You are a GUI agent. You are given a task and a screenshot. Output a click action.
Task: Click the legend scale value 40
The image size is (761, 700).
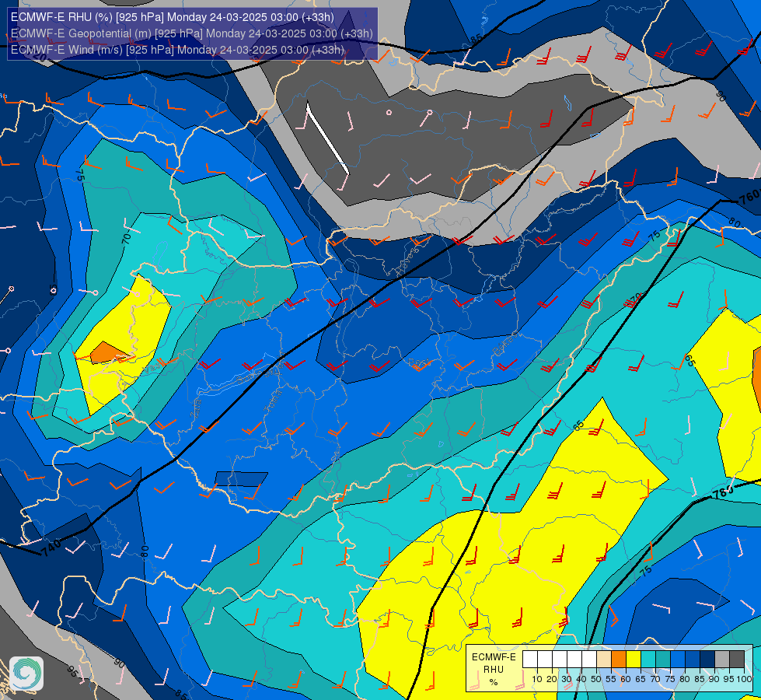point(581,679)
